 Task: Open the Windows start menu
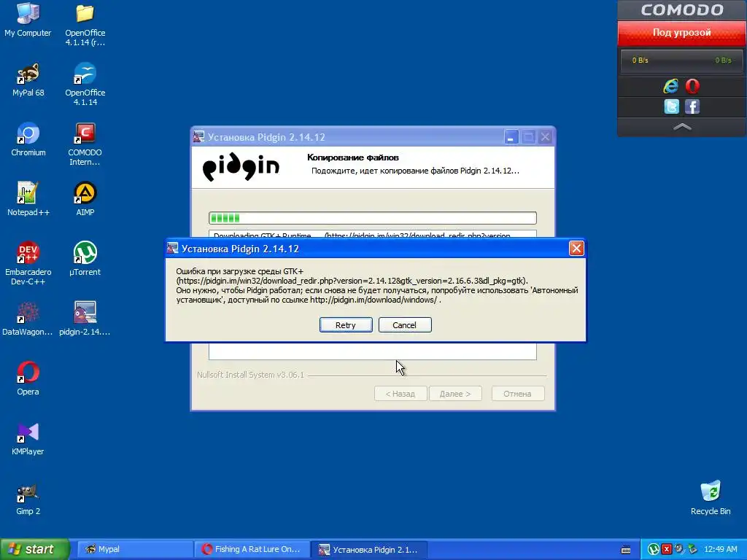[x=34, y=549]
